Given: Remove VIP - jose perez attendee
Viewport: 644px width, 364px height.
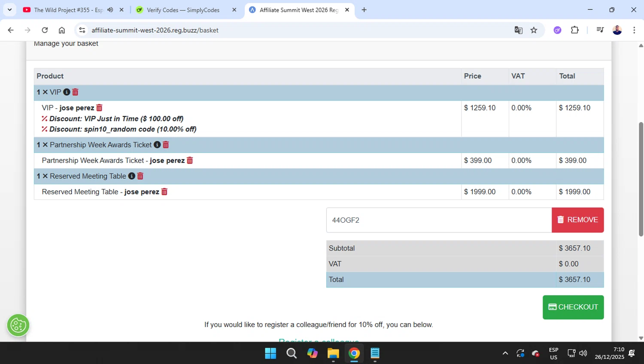Looking at the screenshot, I should point(100,108).
